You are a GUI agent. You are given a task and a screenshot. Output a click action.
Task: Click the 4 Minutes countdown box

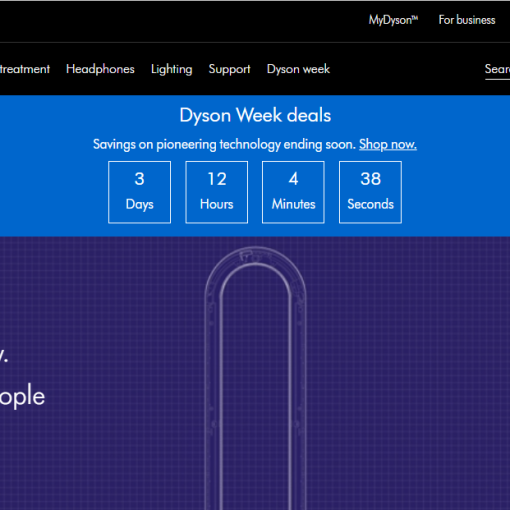[293, 192]
